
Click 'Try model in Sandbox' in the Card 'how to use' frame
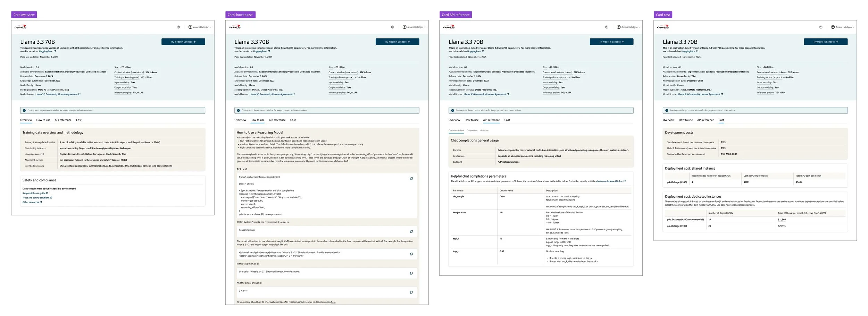pos(398,42)
